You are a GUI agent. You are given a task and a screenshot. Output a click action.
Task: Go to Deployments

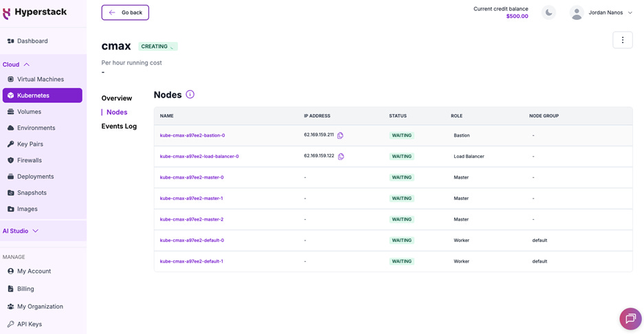point(31,177)
